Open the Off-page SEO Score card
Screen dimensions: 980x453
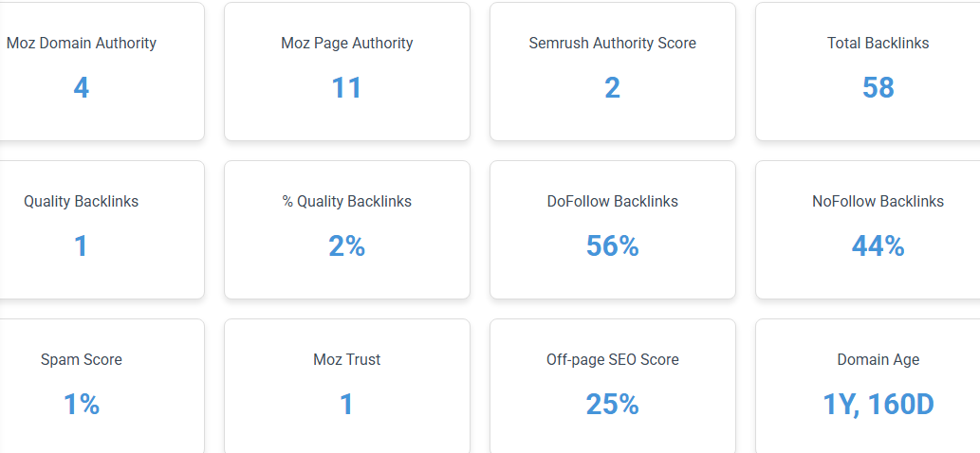click(x=613, y=387)
